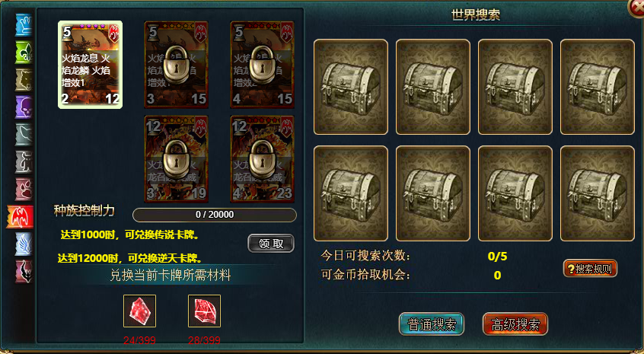Start a 高级搜索 advanced search
Image resolution: width=644 pixels, height=354 pixels.
(515, 324)
